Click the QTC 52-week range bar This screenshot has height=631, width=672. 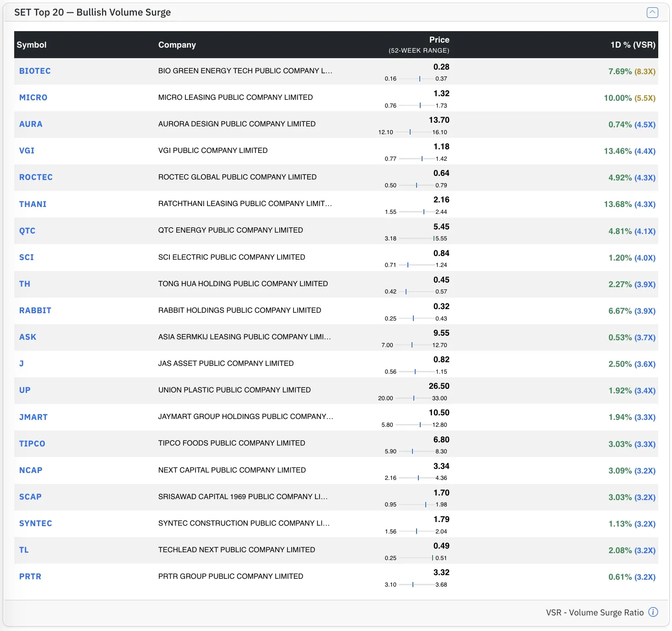click(x=416, y=239)
